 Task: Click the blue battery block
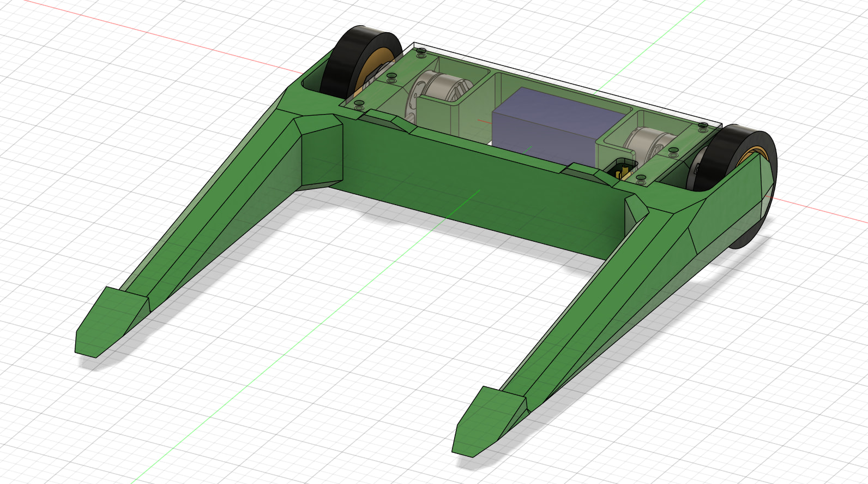tap(551, 127)
